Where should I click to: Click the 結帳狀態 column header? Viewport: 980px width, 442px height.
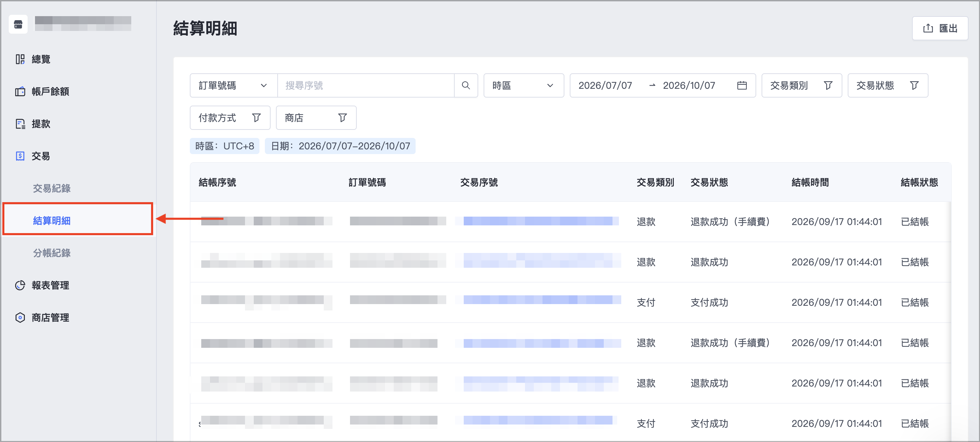click(919, 183)
